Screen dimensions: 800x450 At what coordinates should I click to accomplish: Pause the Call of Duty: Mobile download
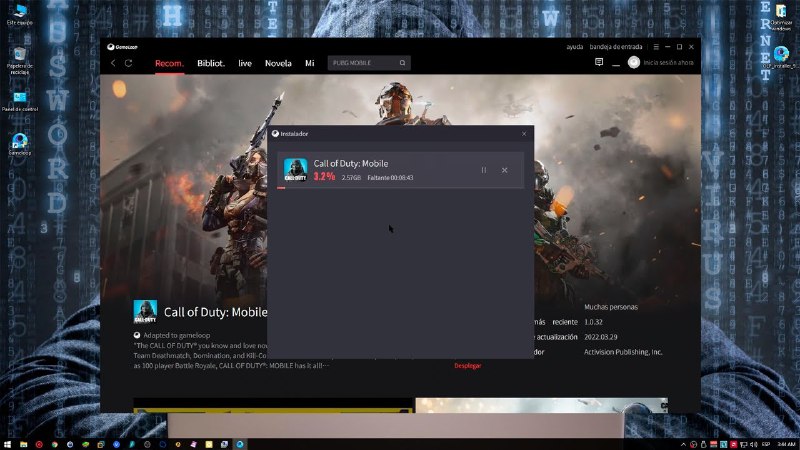(484, 170)
